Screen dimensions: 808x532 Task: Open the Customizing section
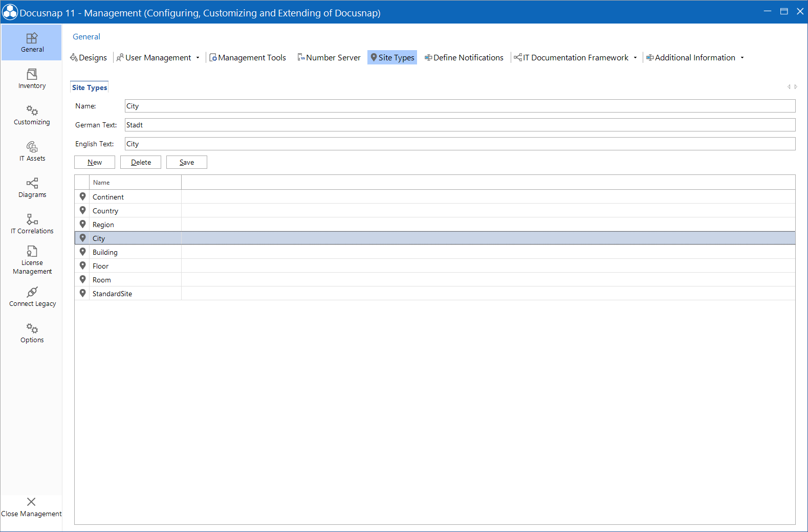click(x=32, y=115)
